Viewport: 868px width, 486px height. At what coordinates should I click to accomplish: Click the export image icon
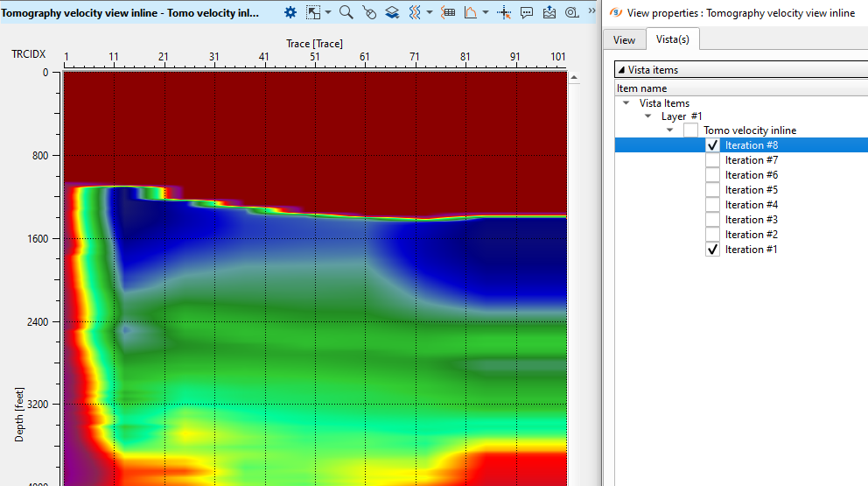549,12
